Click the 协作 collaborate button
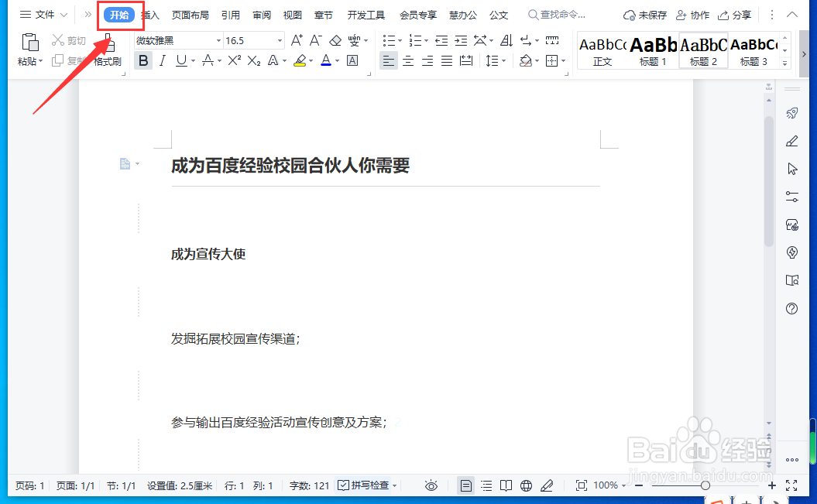Image resolution: width=817 pixels, height=504 pixels. point(692,15)
